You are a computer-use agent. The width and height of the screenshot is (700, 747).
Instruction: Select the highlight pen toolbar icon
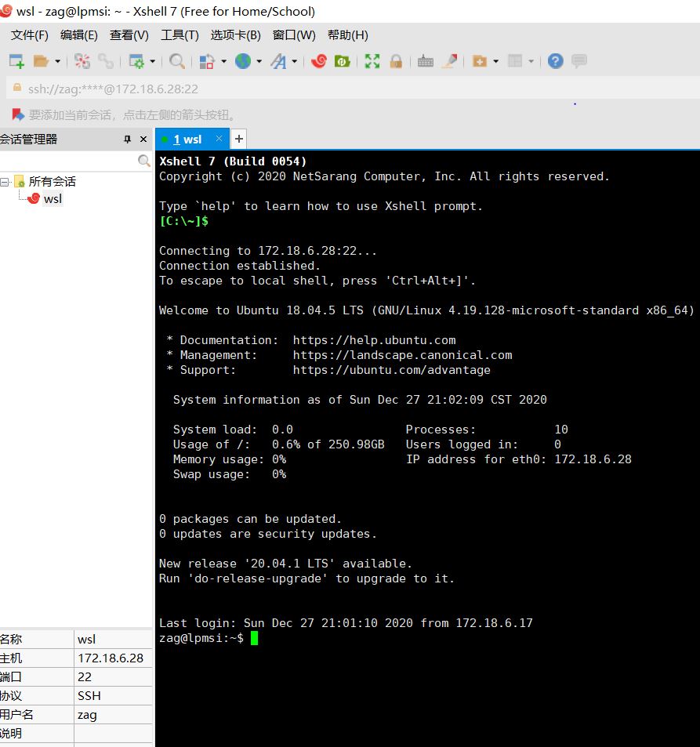click(448, 60)
